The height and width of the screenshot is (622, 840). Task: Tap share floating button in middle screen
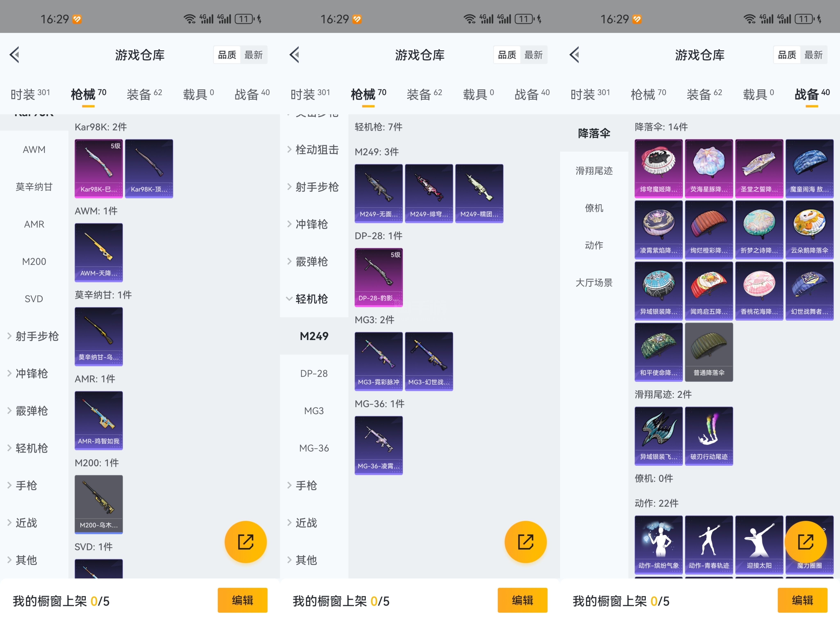[x=525, y=542]
